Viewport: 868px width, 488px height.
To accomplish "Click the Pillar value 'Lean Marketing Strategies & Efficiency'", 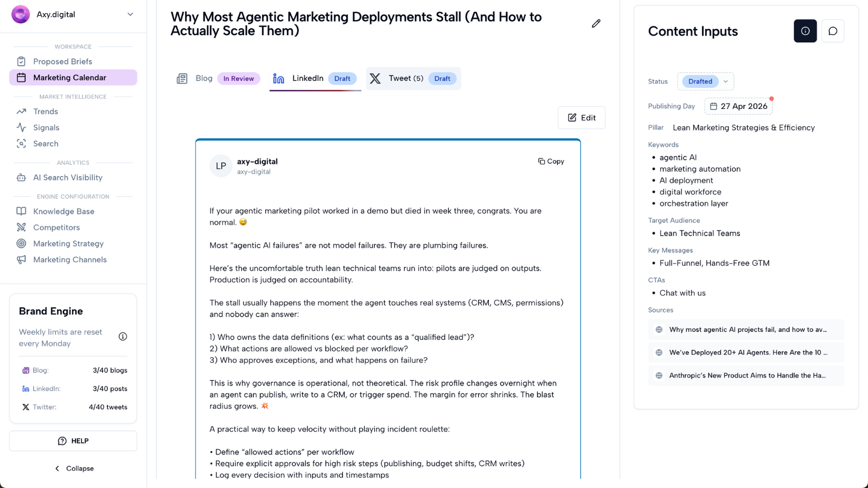I will pos(744,128).
